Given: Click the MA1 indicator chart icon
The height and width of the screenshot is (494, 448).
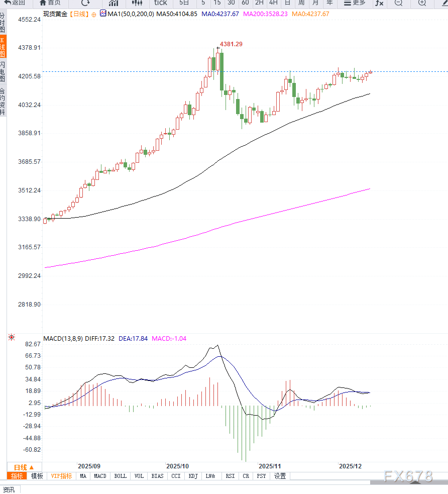Looking at the screenshot, I should [x=103, y=14].
